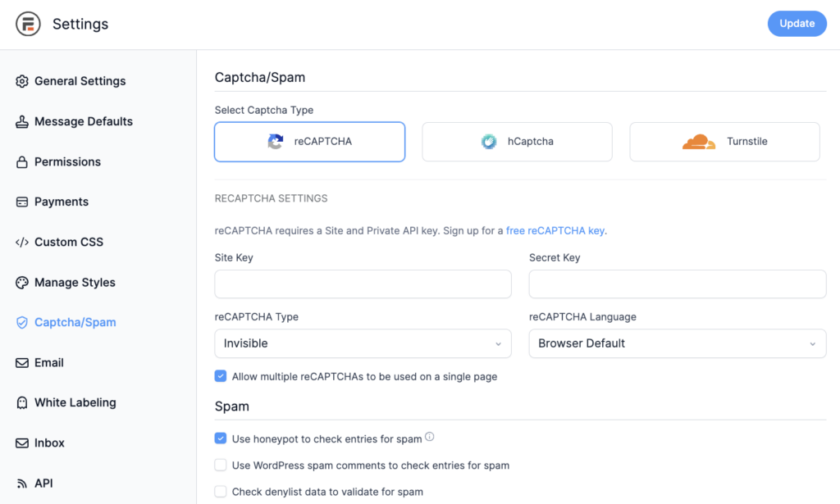Click the White Labeling ghost icon
The image size is (840, 504).
[x=22, y=403]
